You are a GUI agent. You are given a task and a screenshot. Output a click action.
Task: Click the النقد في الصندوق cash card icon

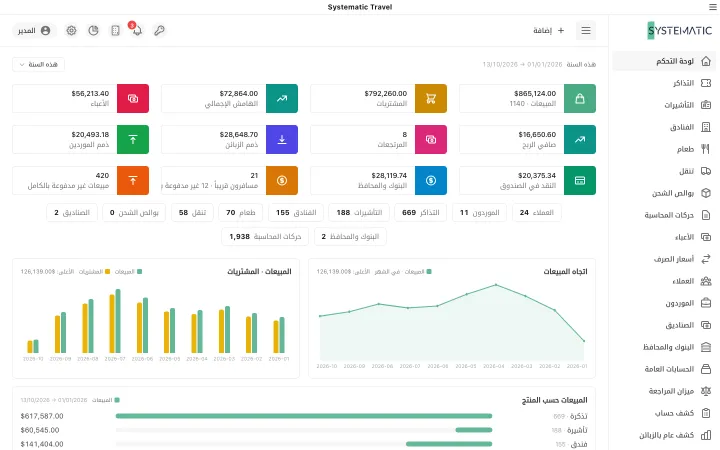coord(580,180)
